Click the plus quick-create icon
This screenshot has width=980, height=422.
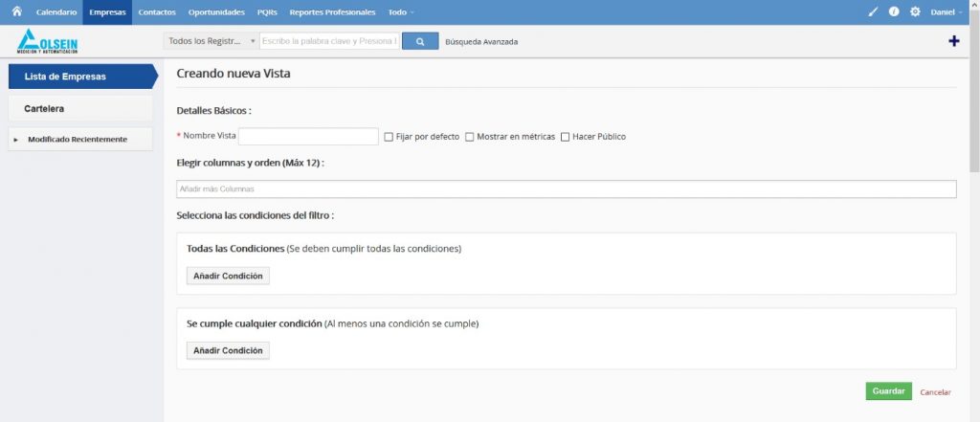point(953,41)
